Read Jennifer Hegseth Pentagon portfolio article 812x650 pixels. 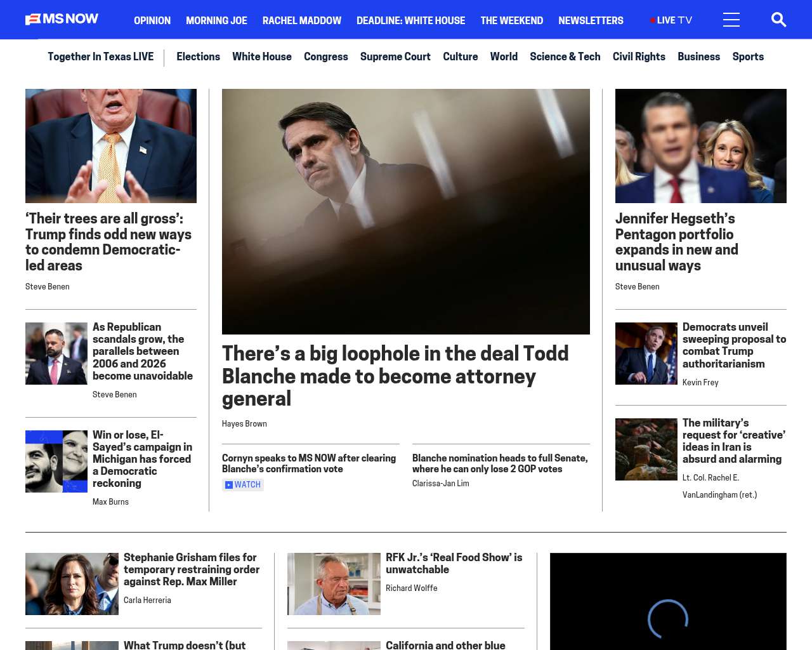pos(677,242)
